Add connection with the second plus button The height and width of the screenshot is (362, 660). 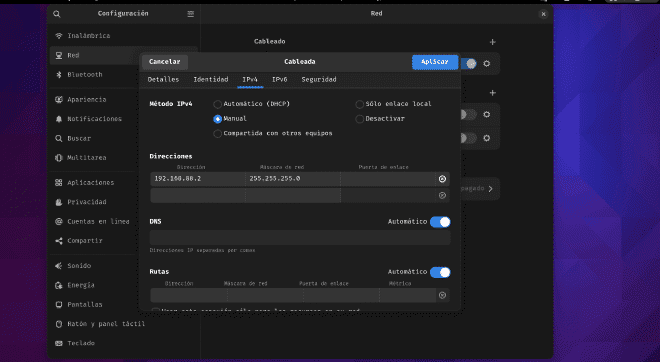492,93
